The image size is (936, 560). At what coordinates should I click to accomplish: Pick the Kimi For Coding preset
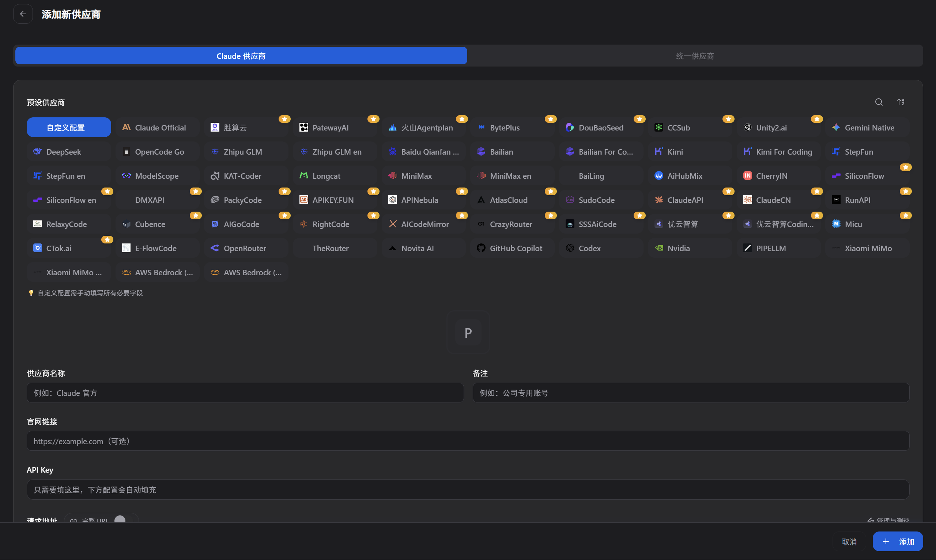pos(779,152)
